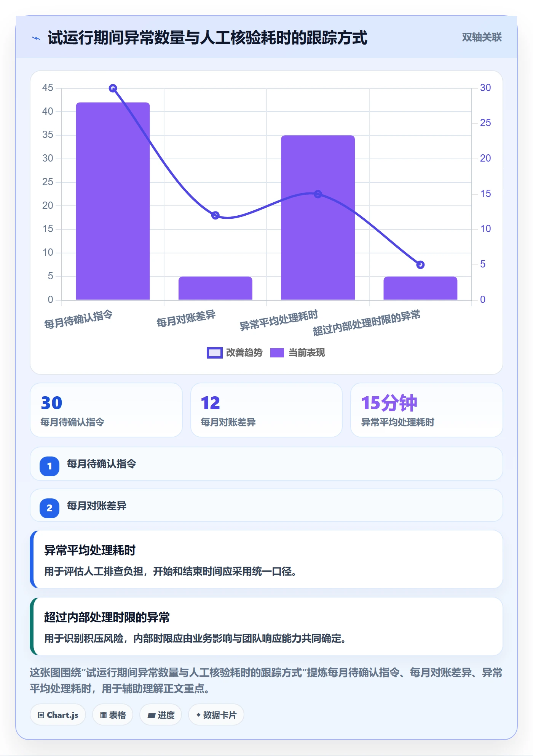533x756 pixels.
Task: Click the 每月待确认指令 x-axis label
Action: (78, 319)
